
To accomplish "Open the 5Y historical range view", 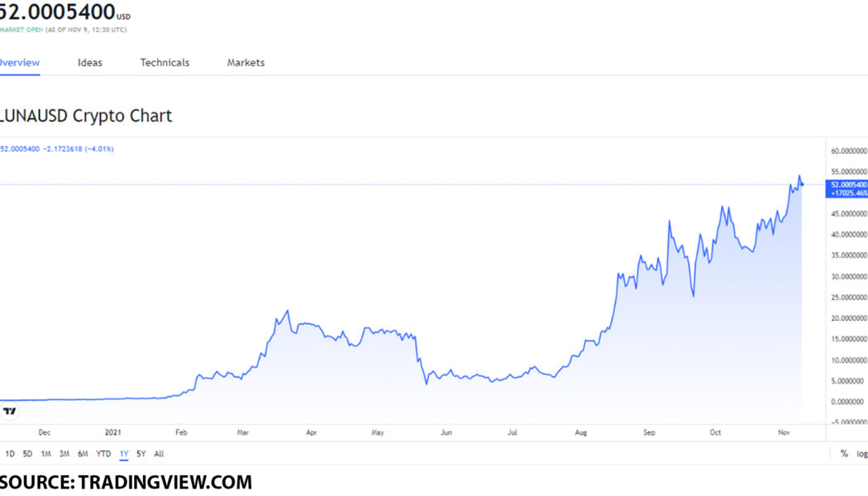I will tap(140, 454).
